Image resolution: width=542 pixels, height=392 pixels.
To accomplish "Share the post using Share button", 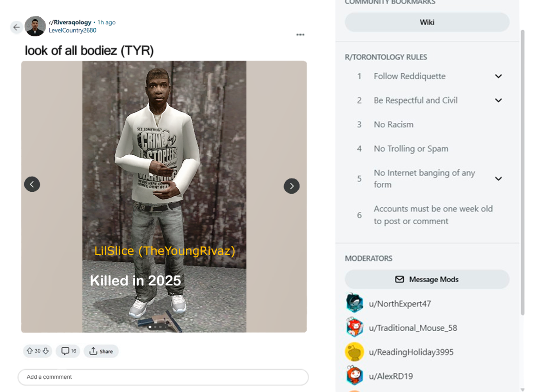I will click(101, 351).
